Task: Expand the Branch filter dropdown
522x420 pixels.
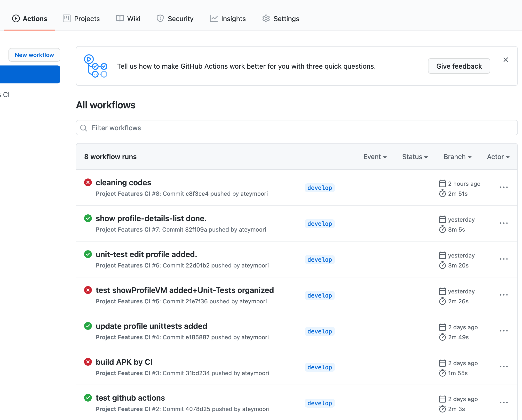Action: pyautogui.click(x=457, y=157)
